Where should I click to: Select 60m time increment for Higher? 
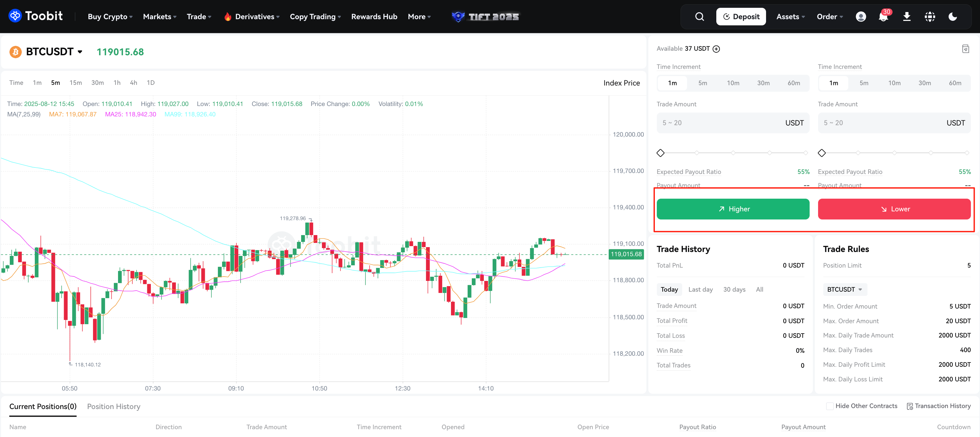point(794,83)
